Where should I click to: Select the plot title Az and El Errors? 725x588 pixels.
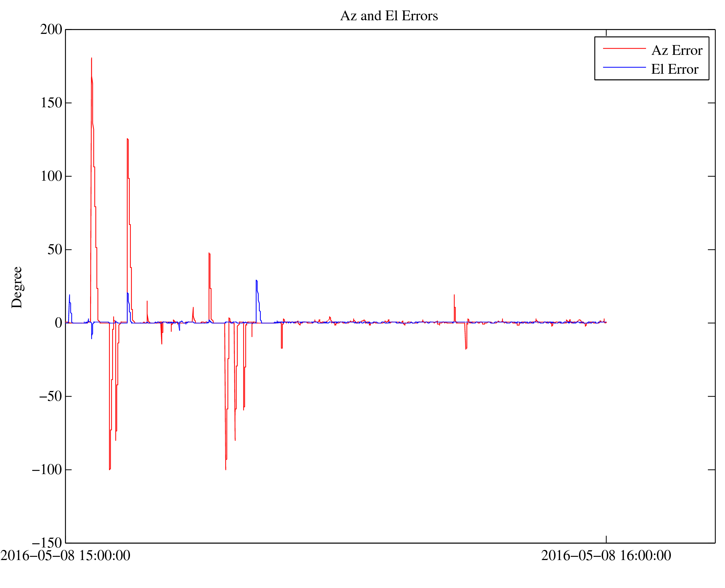(389, 16)
